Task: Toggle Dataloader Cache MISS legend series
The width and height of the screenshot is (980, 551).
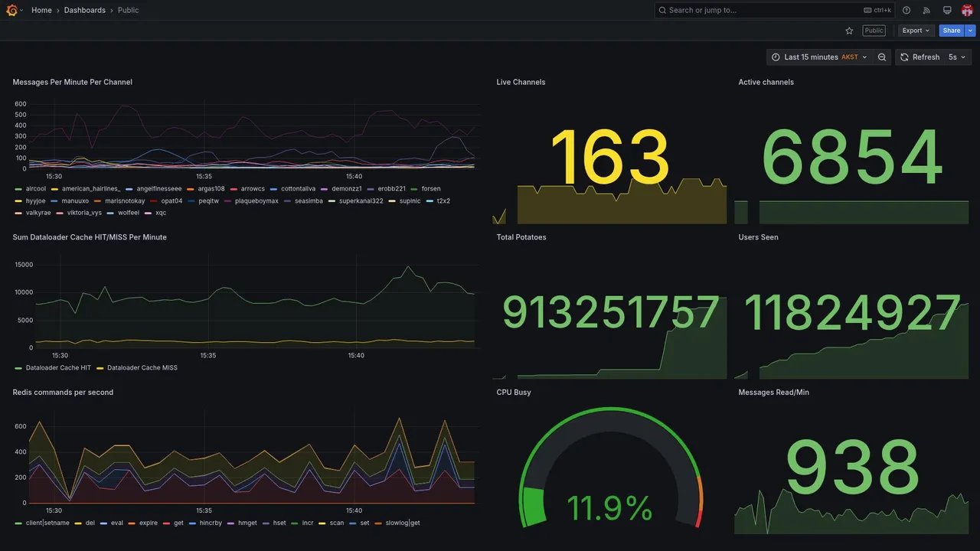Action: click(142, 368)
